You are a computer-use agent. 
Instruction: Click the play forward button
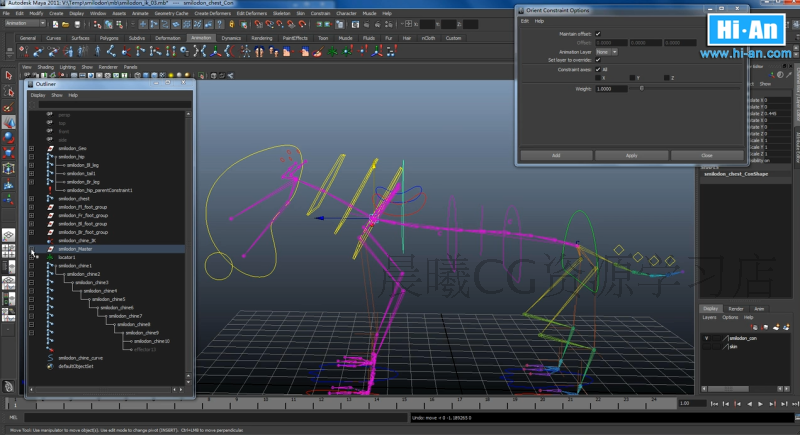tap(760, 403)
